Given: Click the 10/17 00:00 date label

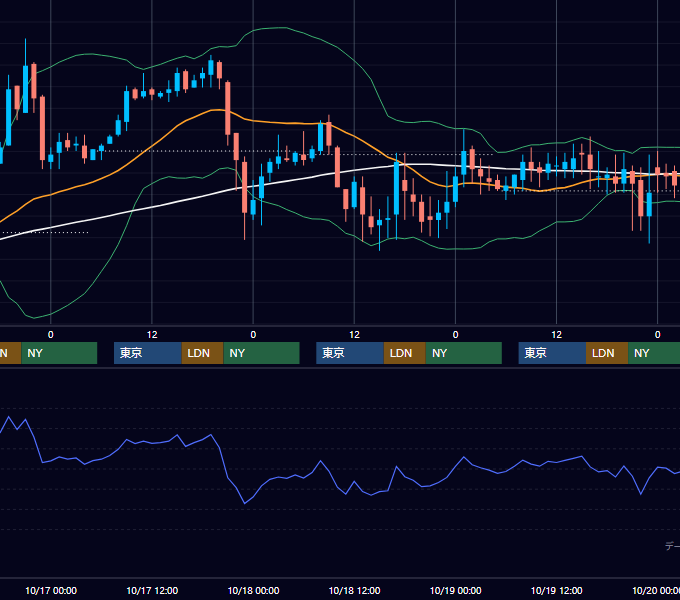Looking at the screenshot, I should point(51,590).
